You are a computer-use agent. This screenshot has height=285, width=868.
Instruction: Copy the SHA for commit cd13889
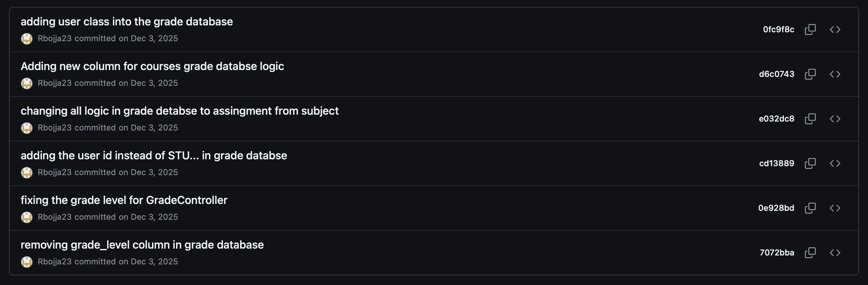pos(810,163)
